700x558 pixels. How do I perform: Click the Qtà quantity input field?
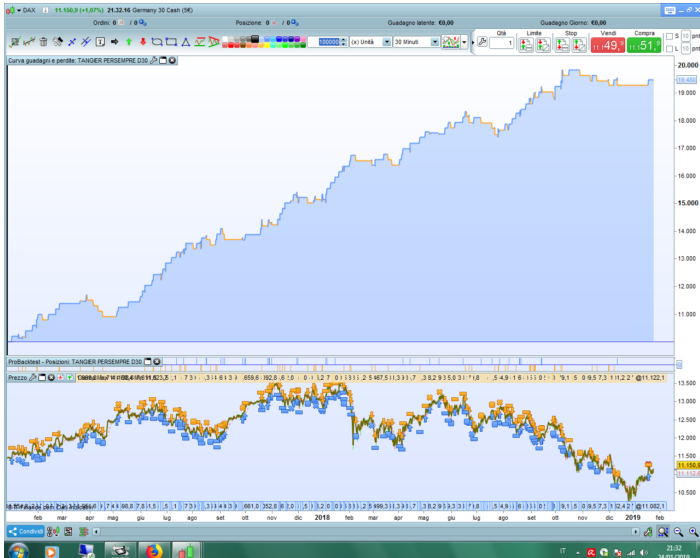pyautogui.click(x=501, y=43)
